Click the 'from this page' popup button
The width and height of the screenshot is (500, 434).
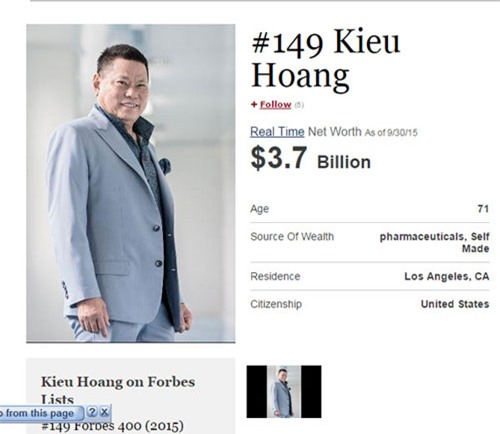[40, 413]
